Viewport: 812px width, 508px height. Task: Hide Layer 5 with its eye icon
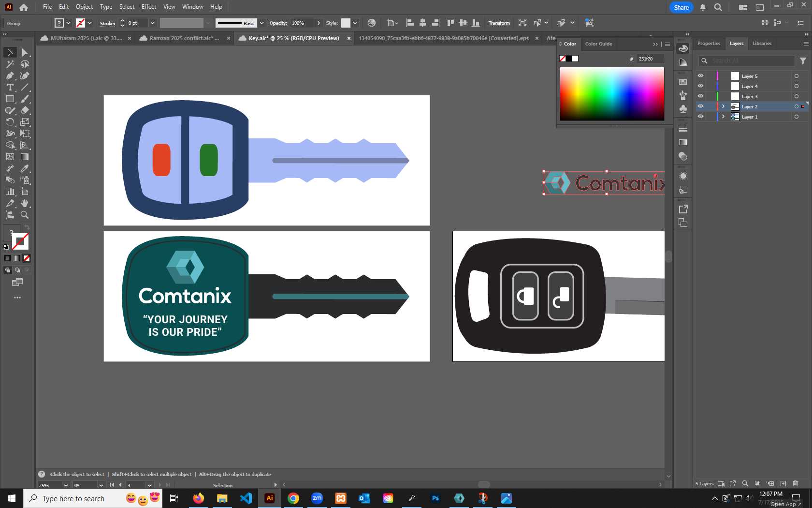pyautogui.click(x=700, y=76)
